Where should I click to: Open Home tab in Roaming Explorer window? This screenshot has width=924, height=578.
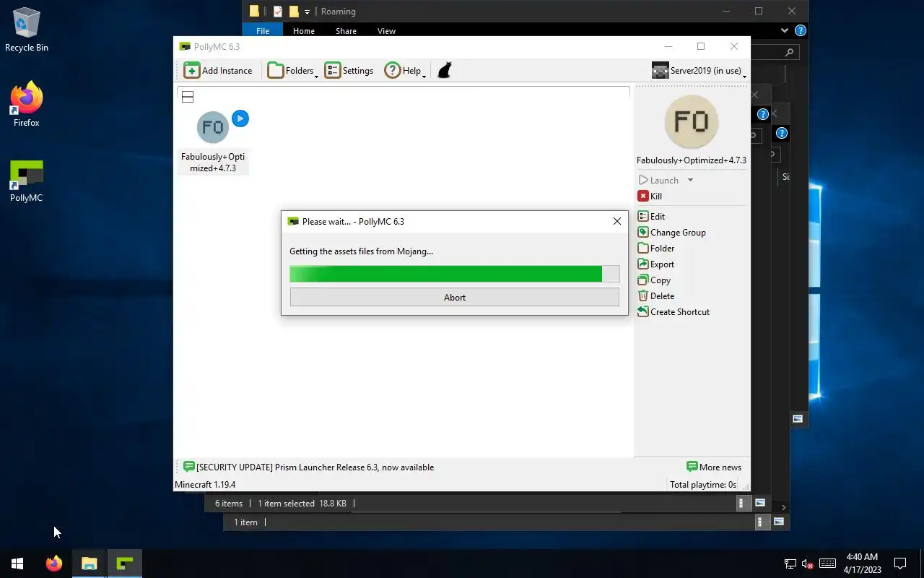(x=303, y=30)
